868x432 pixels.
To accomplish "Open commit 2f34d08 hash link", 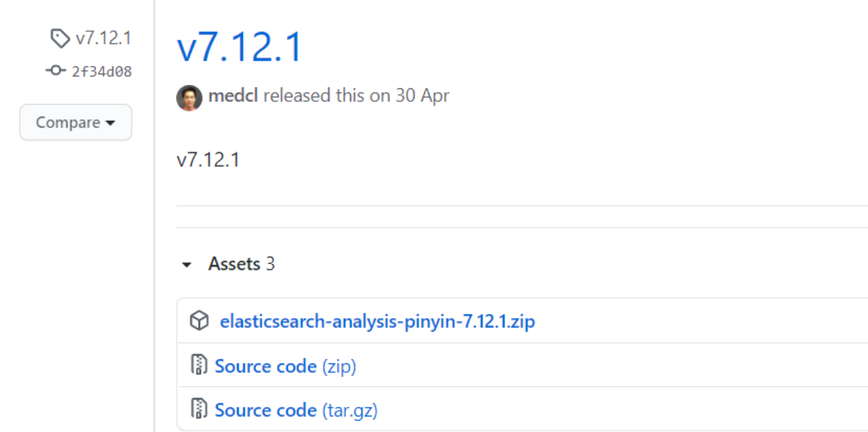I will pos(101,71).
